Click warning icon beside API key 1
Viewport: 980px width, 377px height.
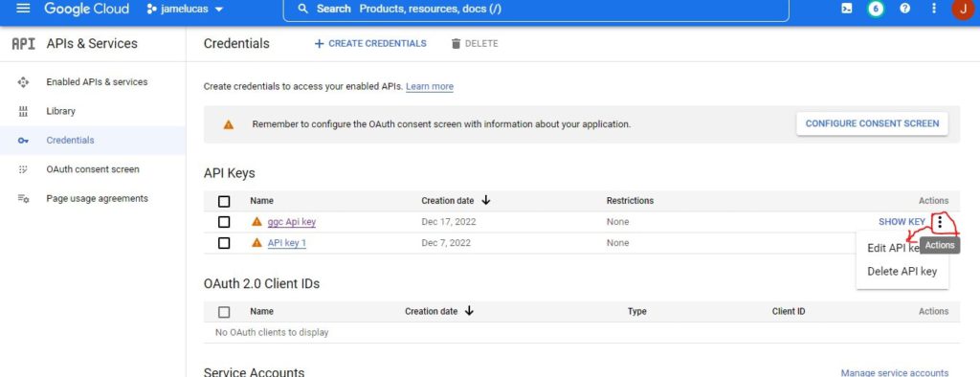256,243
